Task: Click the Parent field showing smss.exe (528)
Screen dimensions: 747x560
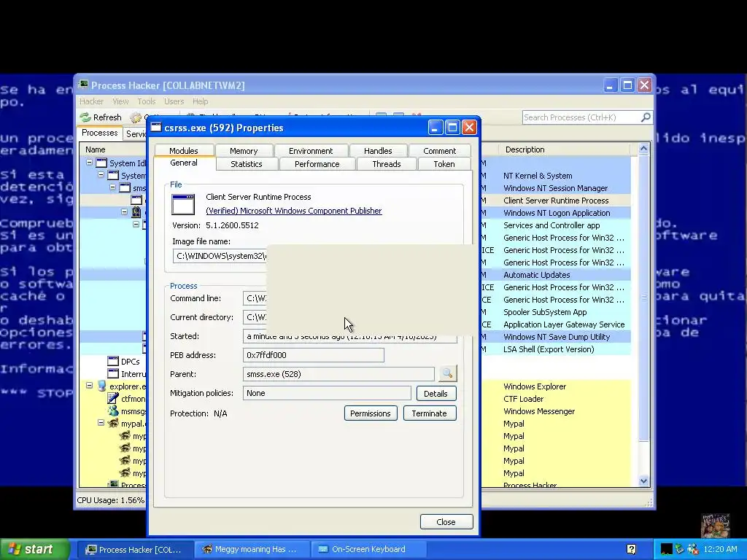Action: pos(338,374)
